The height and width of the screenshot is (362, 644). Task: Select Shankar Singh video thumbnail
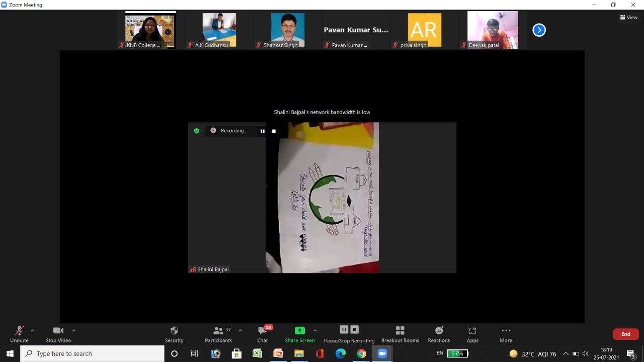pyautogui.click(x=288, y=30)
